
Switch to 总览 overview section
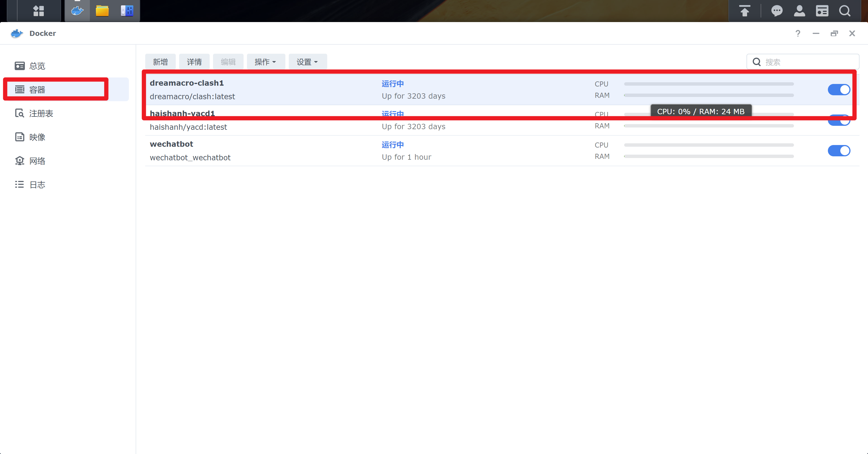pyautogui.click(x=66, y=66)
